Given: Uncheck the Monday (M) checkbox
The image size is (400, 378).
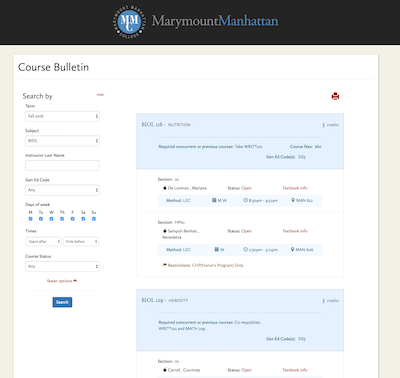Looking at the screenshot, I should point(30,219).
